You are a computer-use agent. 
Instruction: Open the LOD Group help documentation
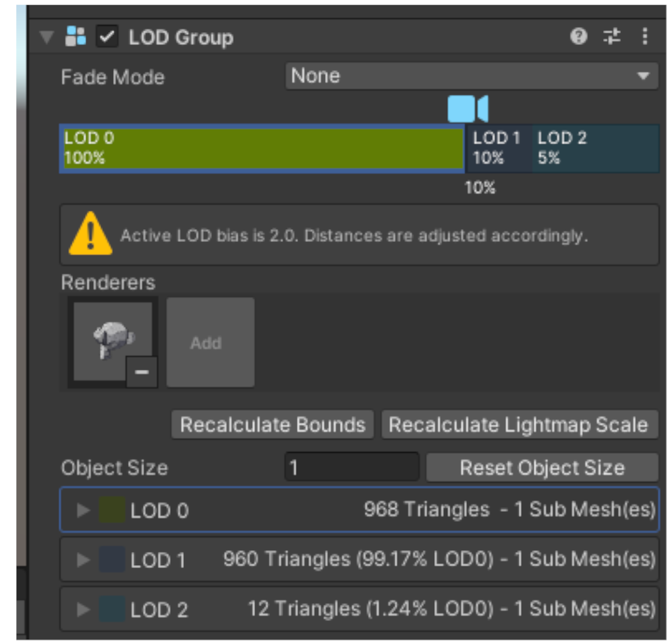pos(579,37)
